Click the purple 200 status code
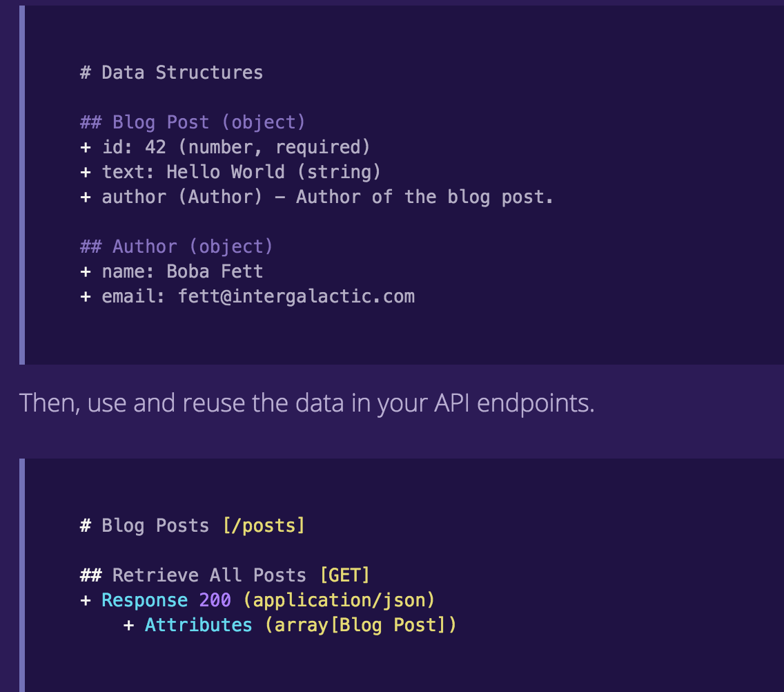This screenshot has width=784, height=692. (215, 600)
